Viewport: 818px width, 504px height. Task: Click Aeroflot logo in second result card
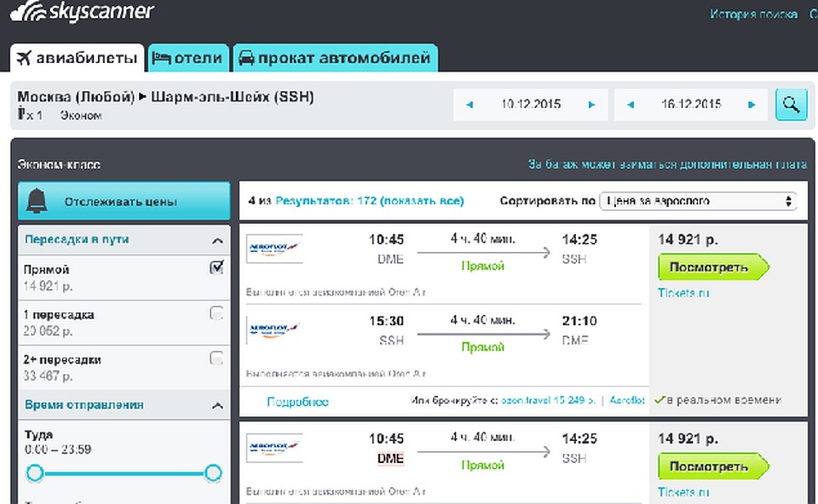point(274,447)
